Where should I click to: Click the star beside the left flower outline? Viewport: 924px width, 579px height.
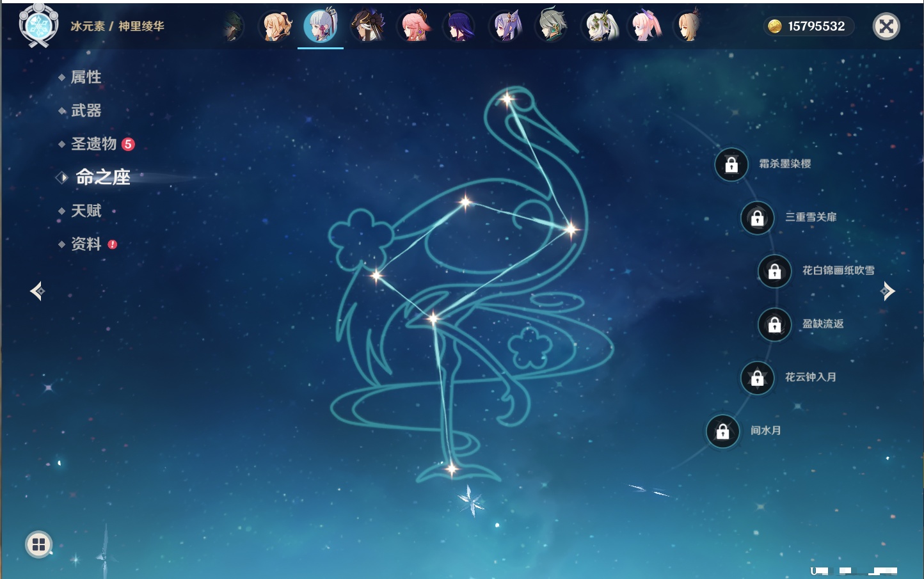click(x=376, y=276)
